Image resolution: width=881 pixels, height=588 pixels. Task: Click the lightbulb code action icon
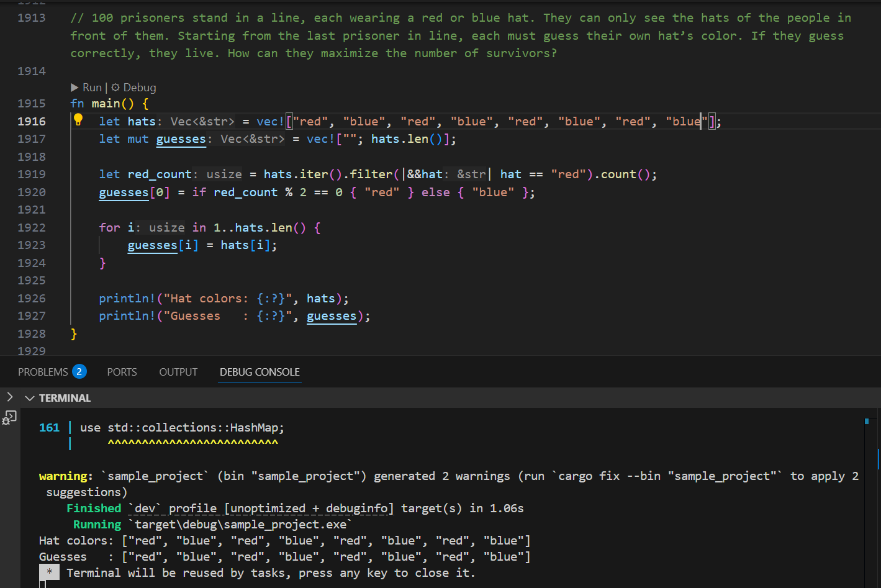(x=78, y=120)
